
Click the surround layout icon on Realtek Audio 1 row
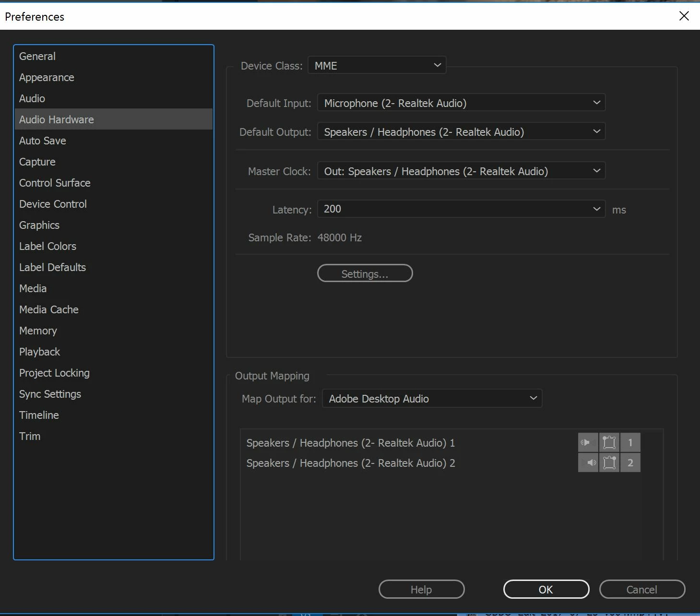click(609, 442)
